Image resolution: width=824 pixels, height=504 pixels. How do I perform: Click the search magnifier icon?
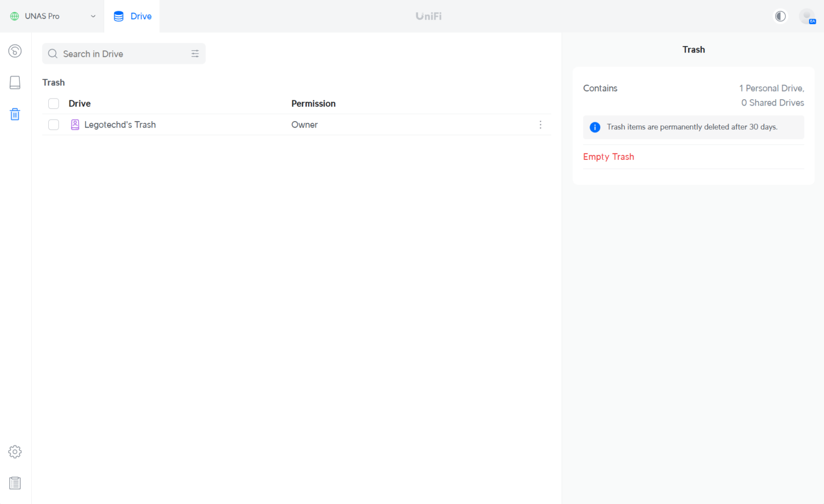coord(53,54)
